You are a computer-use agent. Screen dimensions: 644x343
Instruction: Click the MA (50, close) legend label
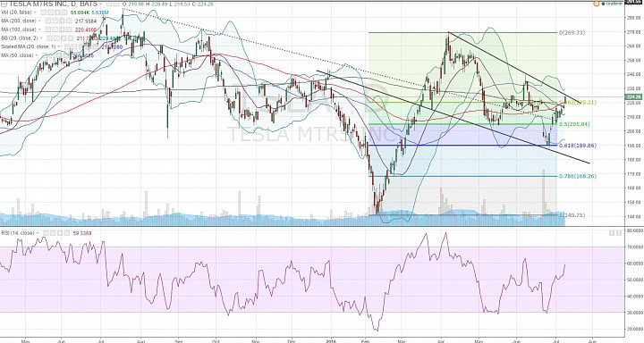pos(17,55)
